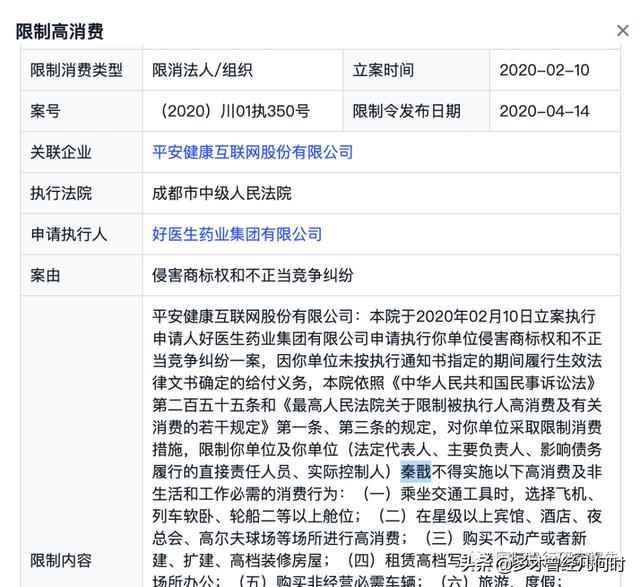Open the 平安健康互联网股份有限公司 company link
Image resolution: width=640 pixels, height=587 pixels.
(x=253, y=152)
